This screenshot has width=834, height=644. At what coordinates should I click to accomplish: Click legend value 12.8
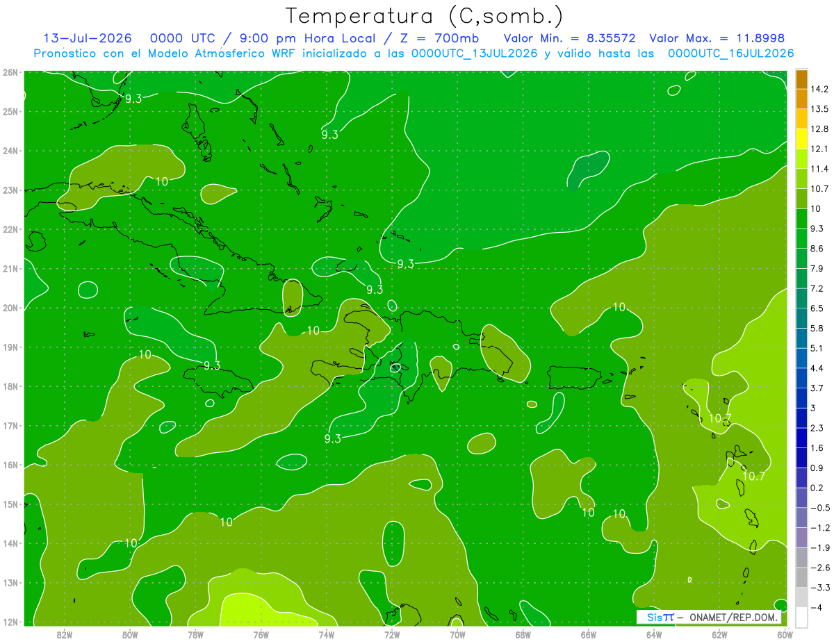pos(819,129)
